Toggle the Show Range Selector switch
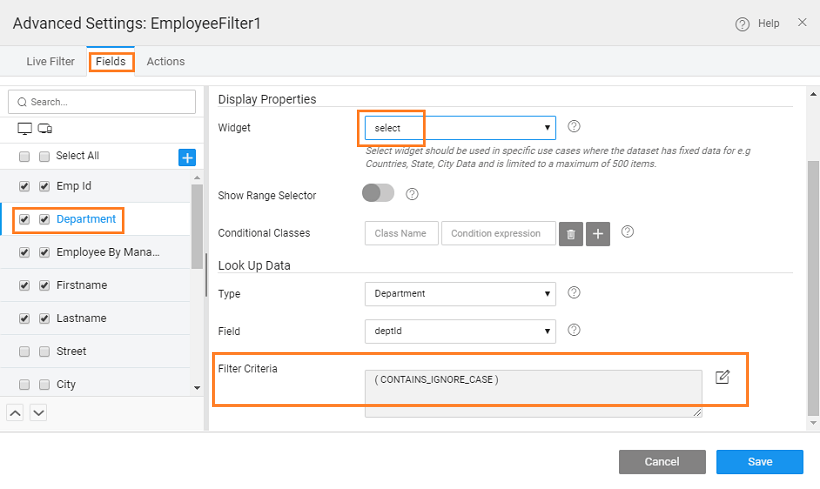820x489 pixels. (379, 193)
